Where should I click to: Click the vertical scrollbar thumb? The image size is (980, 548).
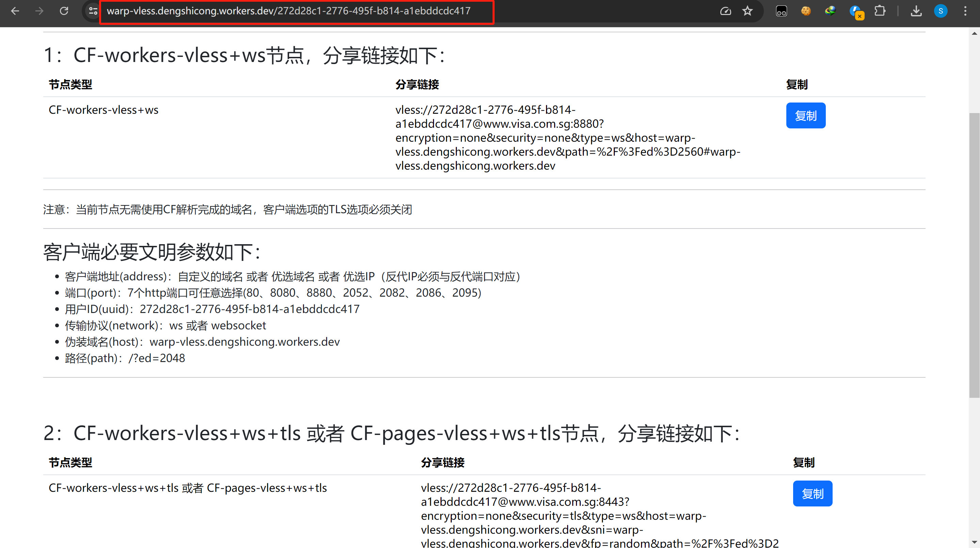pyautogui.click(x=974, y=255)
